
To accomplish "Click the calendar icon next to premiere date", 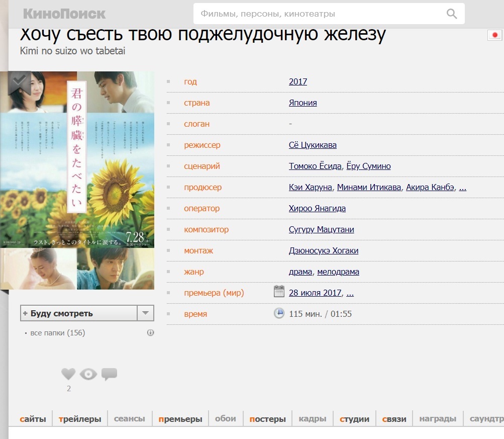I will (x=279, y=291).
